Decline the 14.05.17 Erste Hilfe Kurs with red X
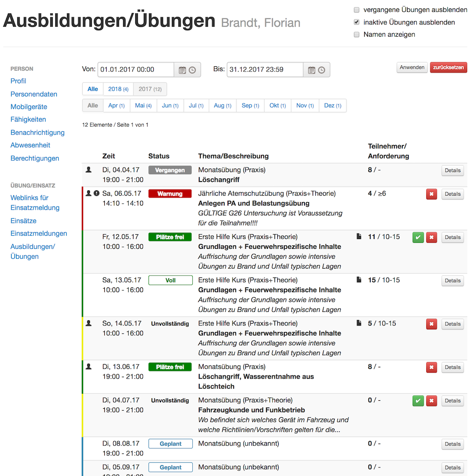Viewport: 470px width, 476px height. pos(431,324)
